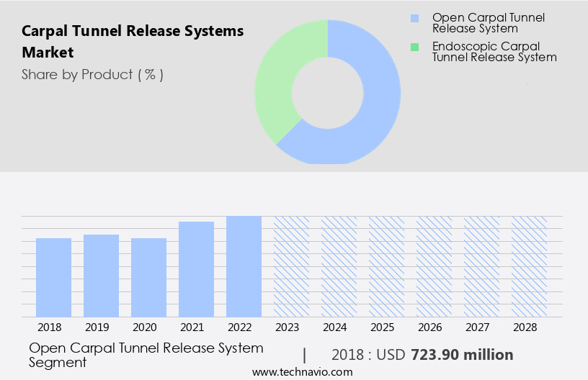Click the blue Open Carpal Tunnel legend swatch
The height and width of the screenshot is (380, 588).
414,18
